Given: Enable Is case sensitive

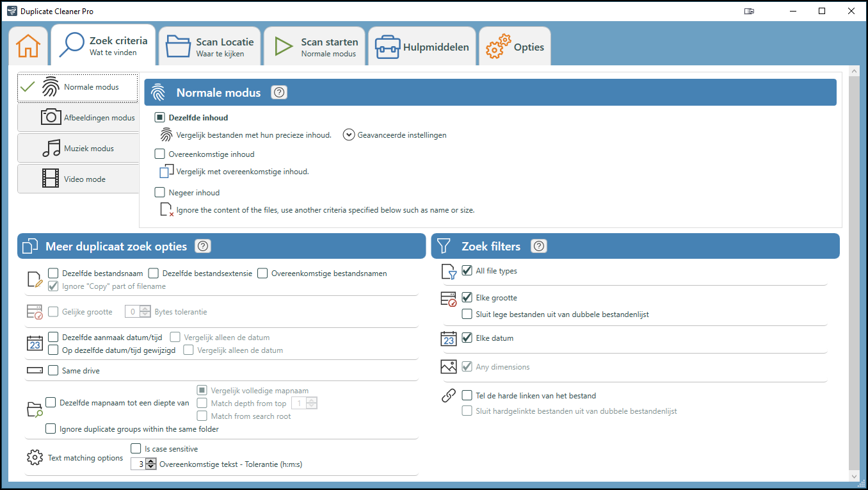Looking at the screenshot, I should coord(136,449).
